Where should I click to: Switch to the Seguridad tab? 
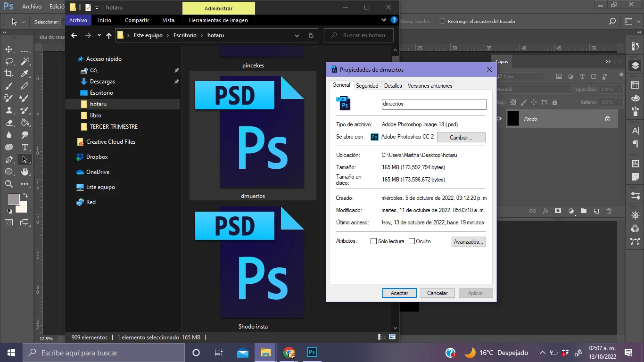367,86
